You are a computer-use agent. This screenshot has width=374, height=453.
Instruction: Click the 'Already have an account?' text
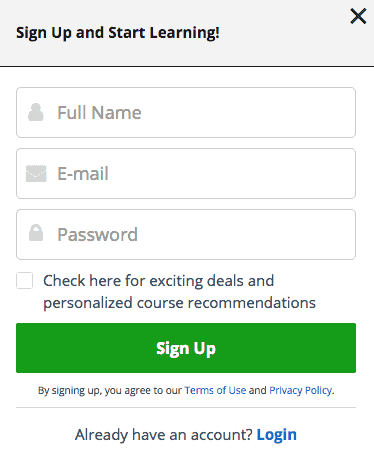(x=164, y=435)
